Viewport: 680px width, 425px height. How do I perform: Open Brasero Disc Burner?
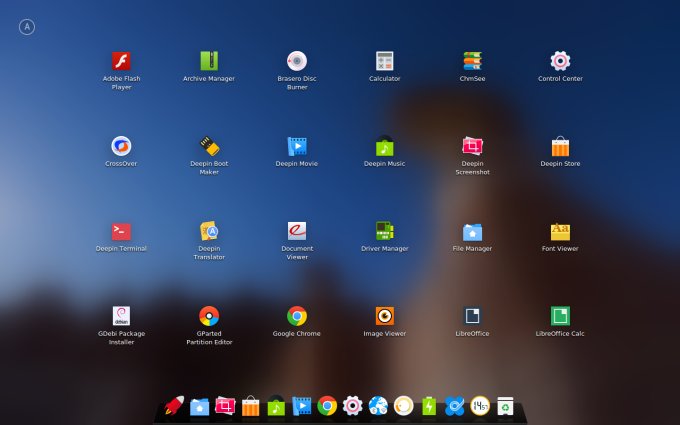pos(297,61)
